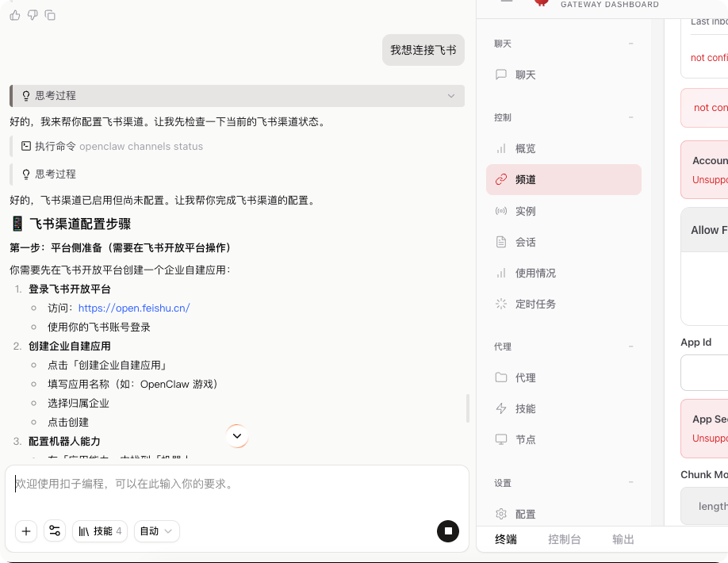This screenshot has height=563, width=728.
Task: Expand the first 思考过程 panel chevron
Action: click(451, 96)
